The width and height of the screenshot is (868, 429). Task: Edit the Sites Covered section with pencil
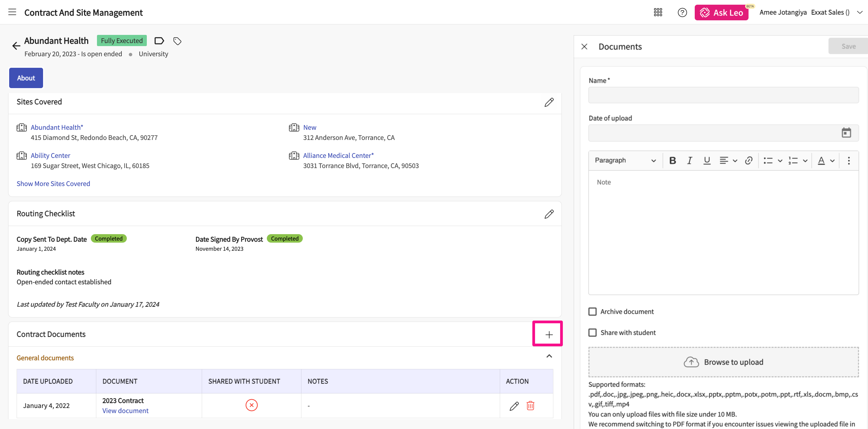(549, 102)
